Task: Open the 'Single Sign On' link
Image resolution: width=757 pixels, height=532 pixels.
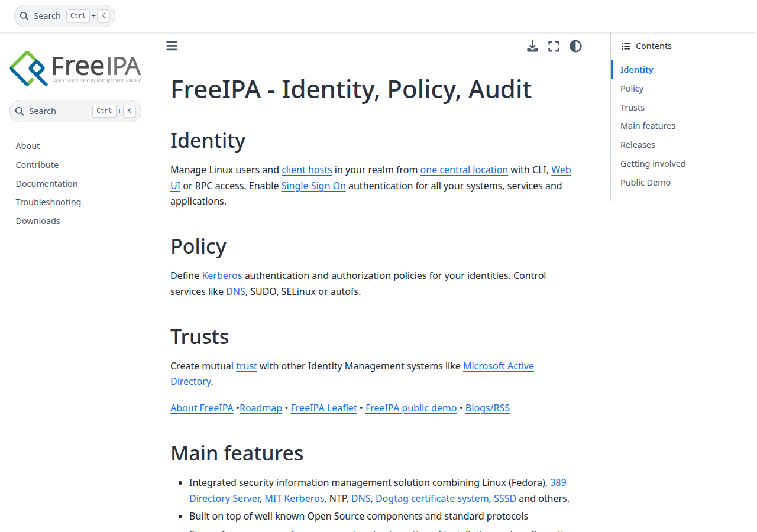Action: [313, 186]
